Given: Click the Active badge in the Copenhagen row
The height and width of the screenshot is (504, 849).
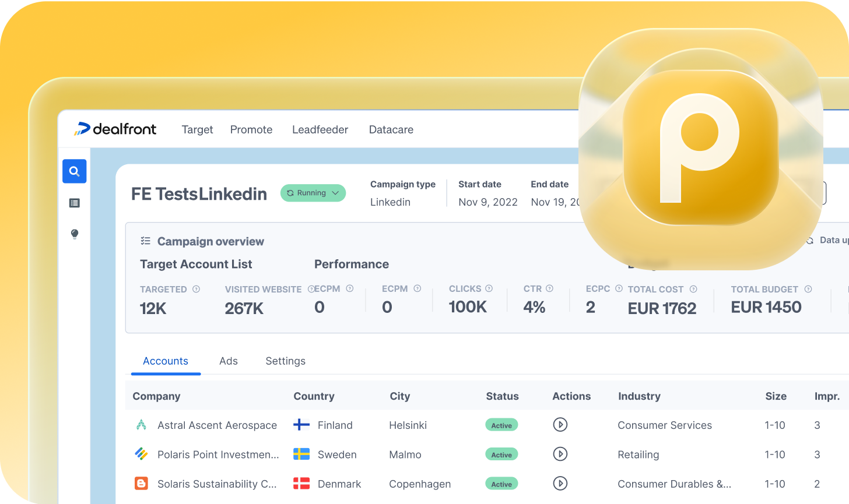Looking at the screenshot, I should click(x=501, y=484).
